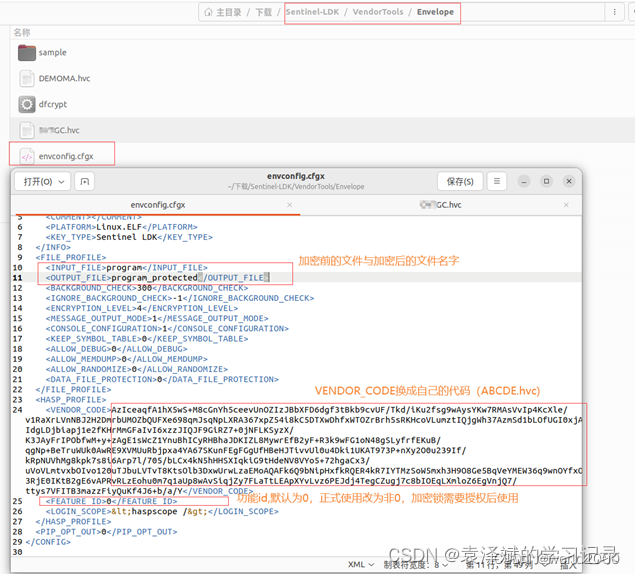
Task: Click the KEEP_SYMBOL_TABLE line
Action: [x=147, y=339]
